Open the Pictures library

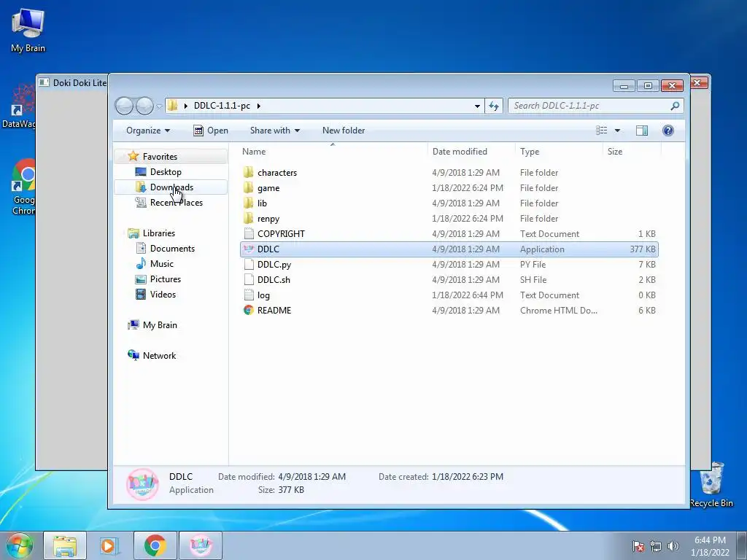[x=166, y=279]
